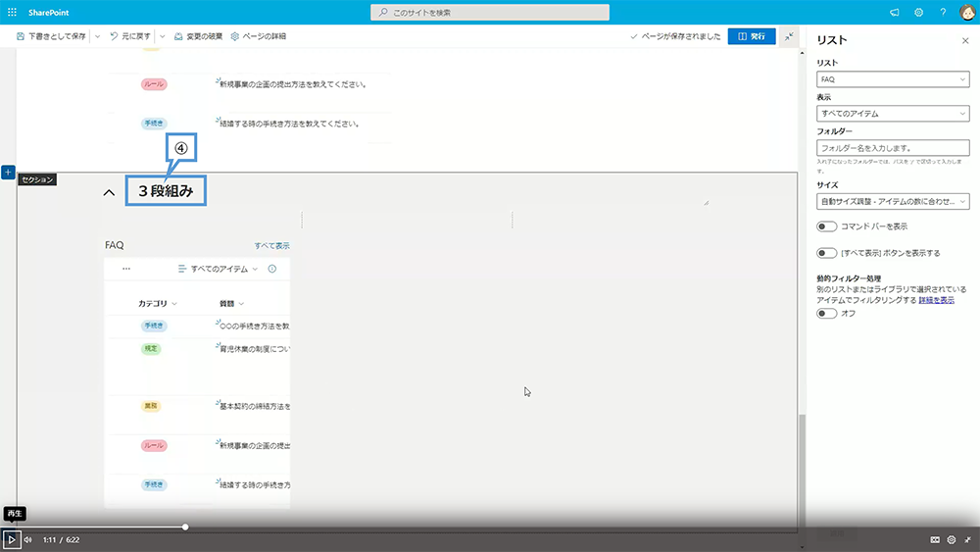Click the collapse editing view icon
Screen dimensions: 980x552
tap(789, 36)
